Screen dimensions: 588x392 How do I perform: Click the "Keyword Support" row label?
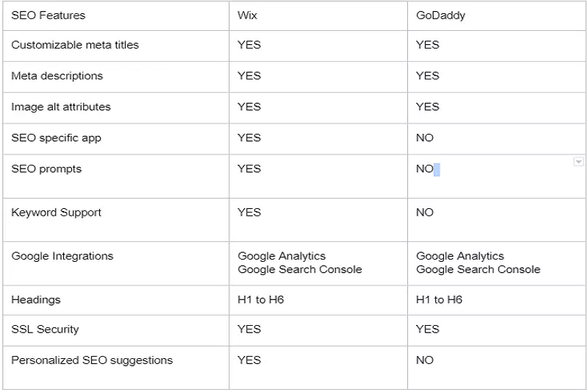tap(57, 213)
